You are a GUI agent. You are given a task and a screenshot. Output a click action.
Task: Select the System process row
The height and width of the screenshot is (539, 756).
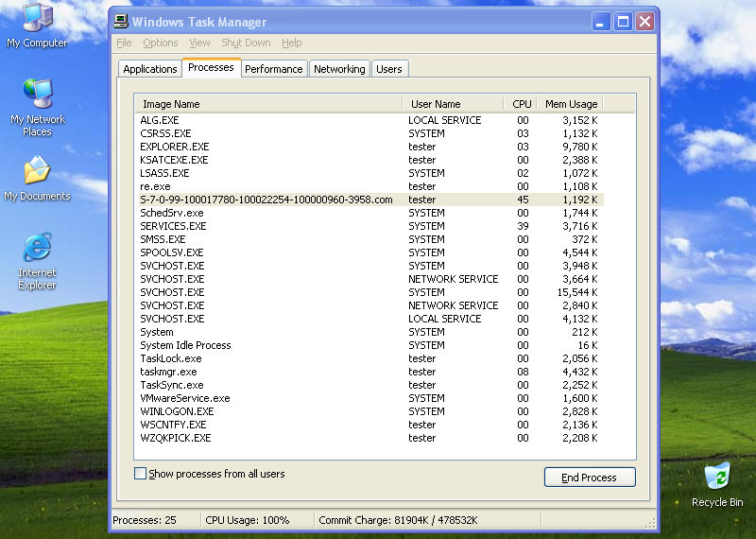pos(370,332)
